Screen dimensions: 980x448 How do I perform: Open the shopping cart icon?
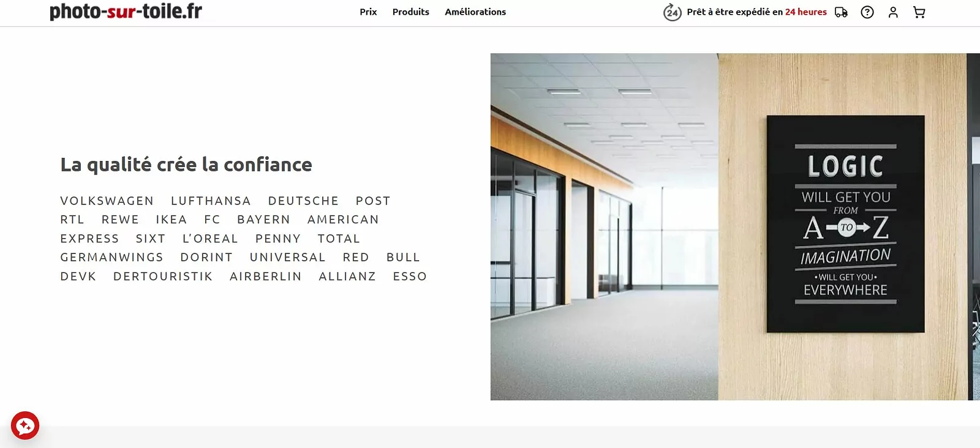[x=919, y=12]
